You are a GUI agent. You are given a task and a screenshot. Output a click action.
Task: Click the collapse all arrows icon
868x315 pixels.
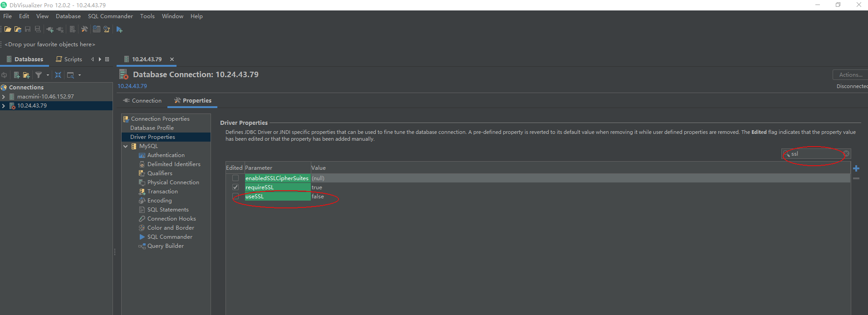[58, 75]
